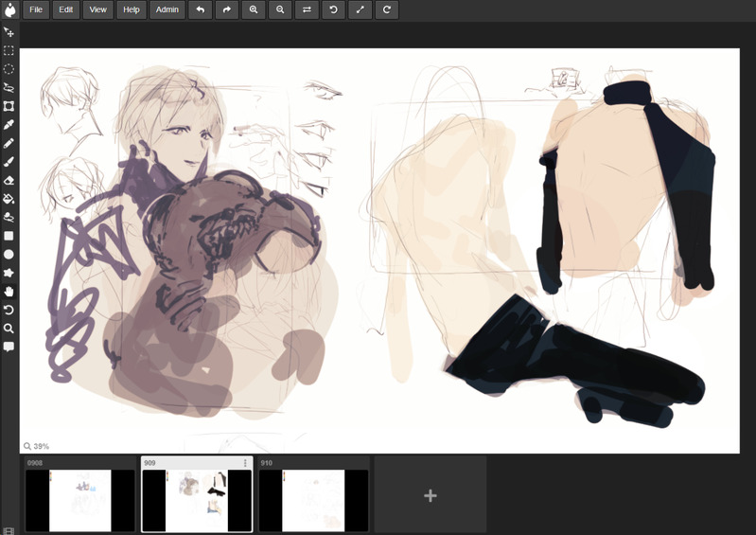This screenshot has width=756, height=535.
Task: Open the Admin menu
Action: tap(167, 9)
